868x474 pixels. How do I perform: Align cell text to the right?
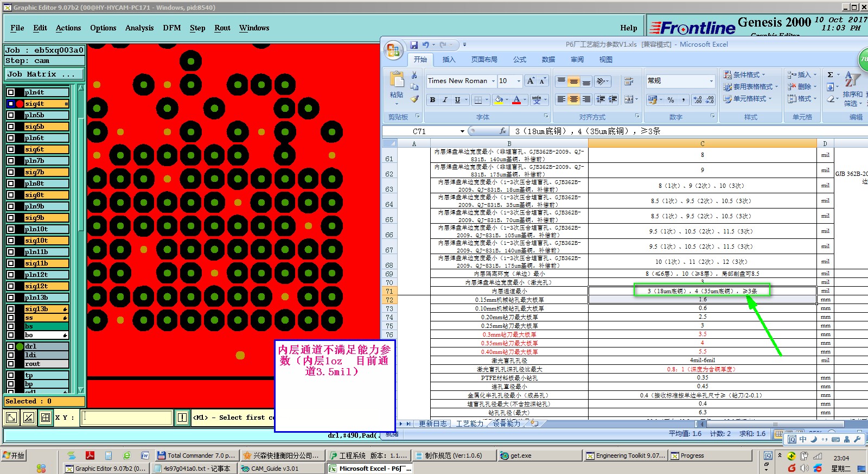pyautogui.click(x=586, y=99)
